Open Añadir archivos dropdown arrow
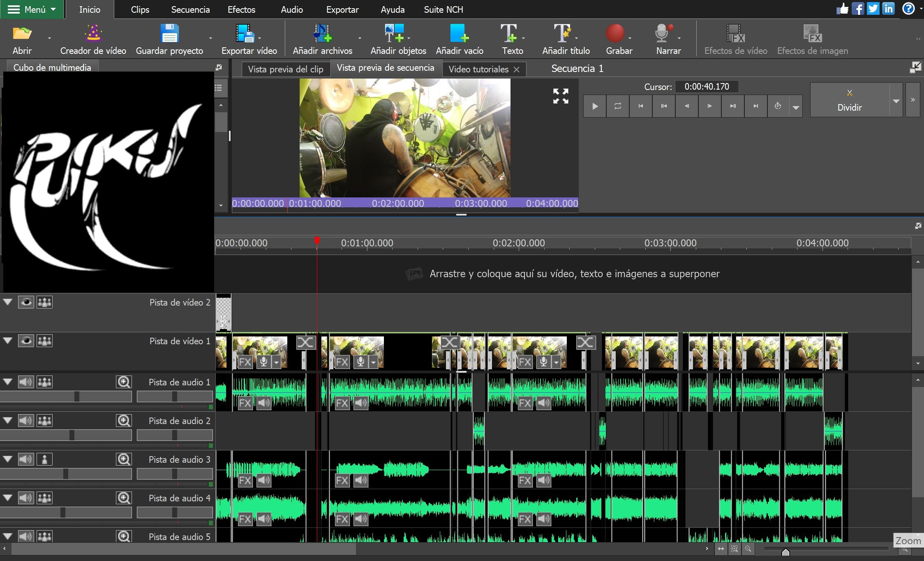 (360, 38)
